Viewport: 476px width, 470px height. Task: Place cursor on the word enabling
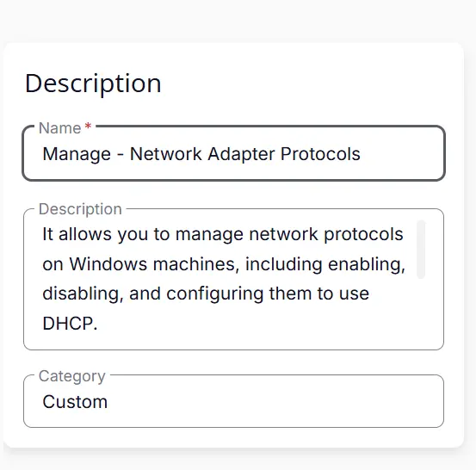367,264
